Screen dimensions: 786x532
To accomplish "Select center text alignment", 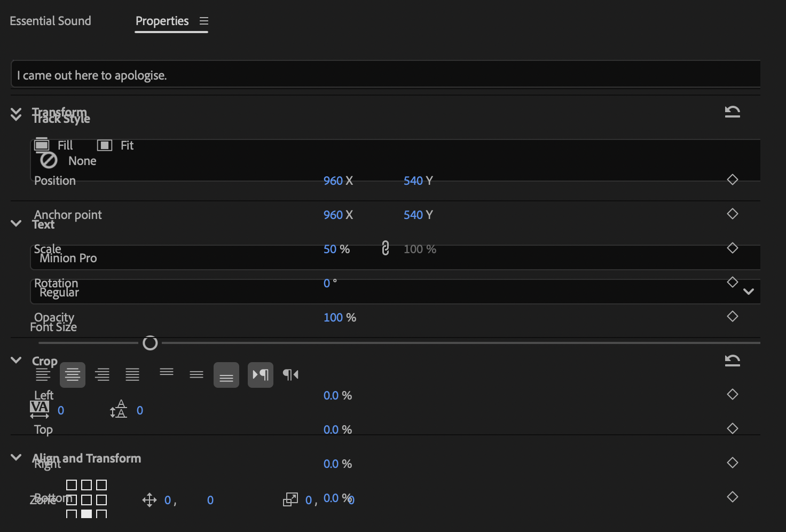I will coord(73,374).
